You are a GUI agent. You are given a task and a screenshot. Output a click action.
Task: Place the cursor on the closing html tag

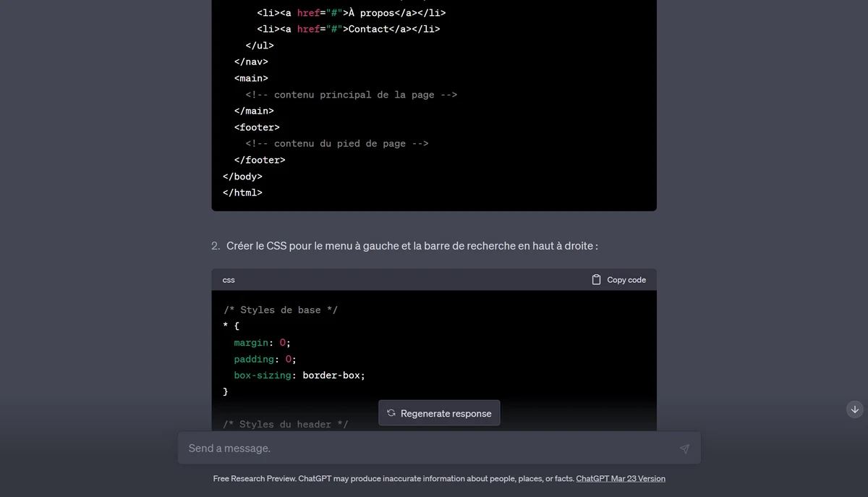(x=242, y=192)
